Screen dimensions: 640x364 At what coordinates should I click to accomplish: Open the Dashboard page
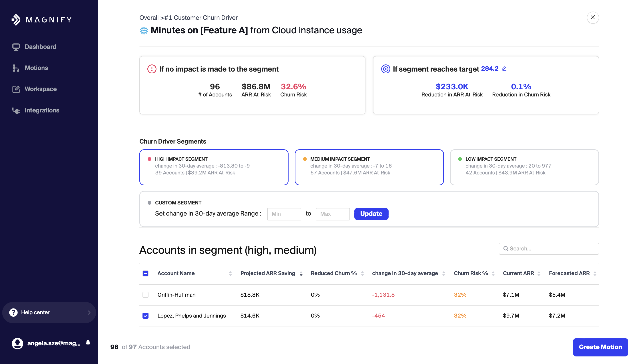coord(40,47)
